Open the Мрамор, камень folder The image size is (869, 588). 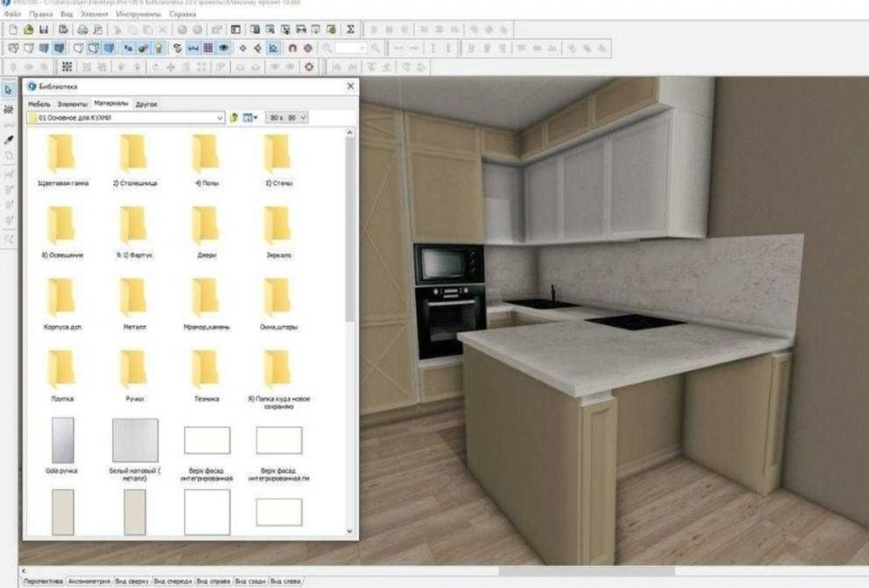pyautogui.click(x=206, y=303)
